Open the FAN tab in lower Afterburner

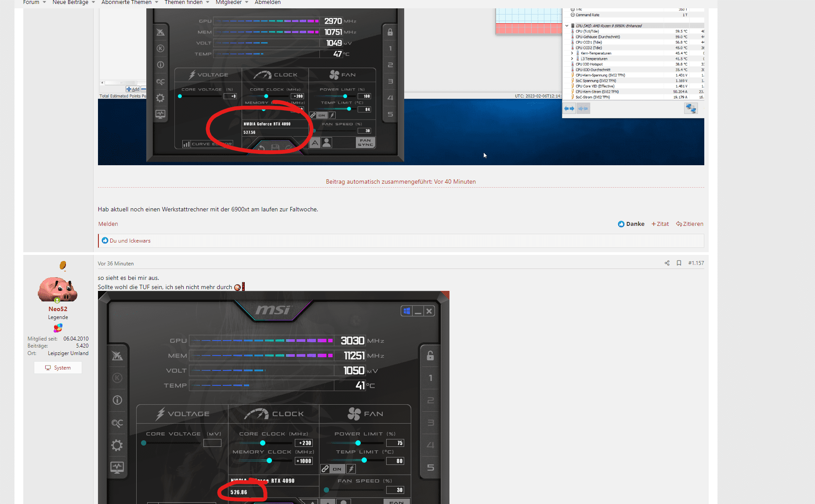[x=365, y=414]
